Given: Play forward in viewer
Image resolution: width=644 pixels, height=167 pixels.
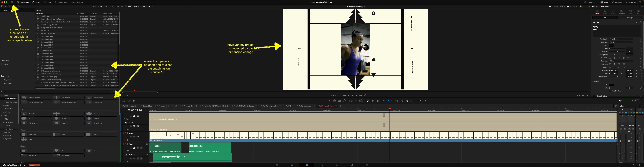Looking at the screenshot, I should (x=356, y=95).
